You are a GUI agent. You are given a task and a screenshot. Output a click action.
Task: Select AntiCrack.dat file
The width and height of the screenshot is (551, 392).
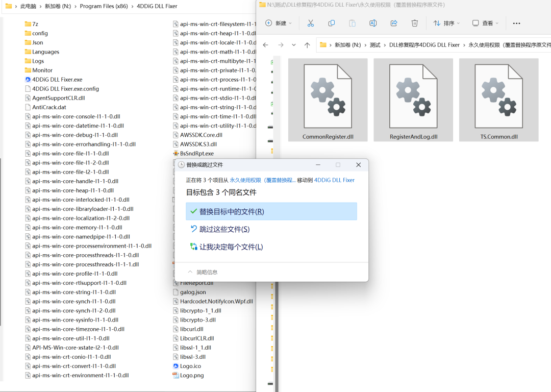(x=45, y=107)
